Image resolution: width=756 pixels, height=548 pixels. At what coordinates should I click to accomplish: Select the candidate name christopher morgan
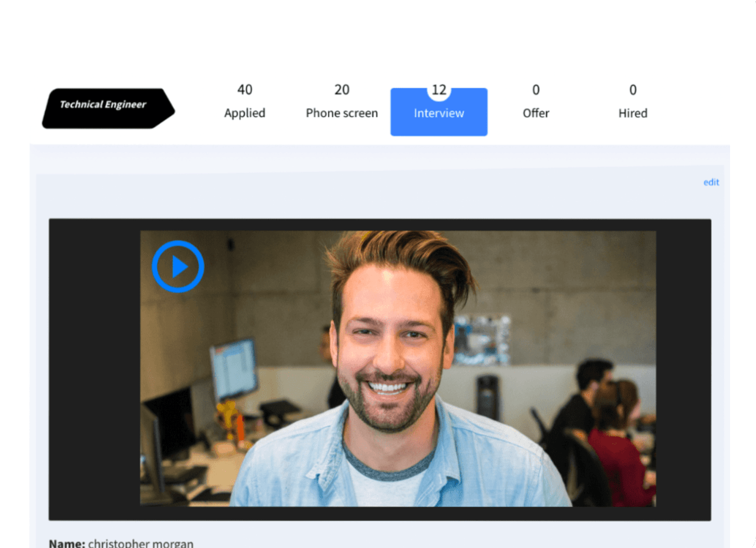141,543
